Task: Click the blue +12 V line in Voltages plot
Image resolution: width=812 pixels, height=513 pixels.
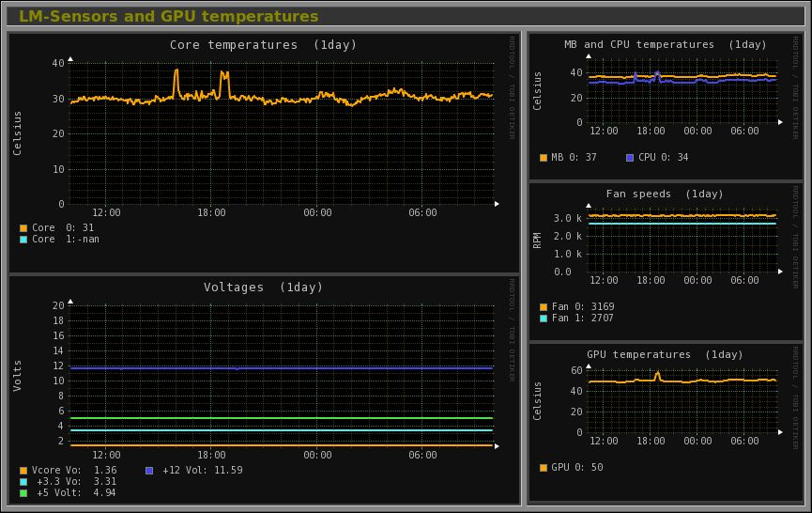Action: 282,368
